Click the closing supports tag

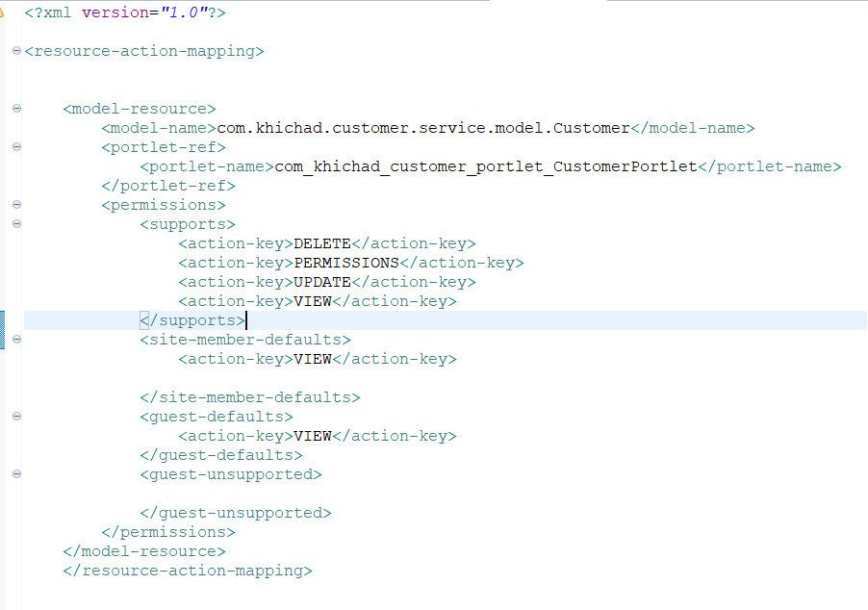192,320
